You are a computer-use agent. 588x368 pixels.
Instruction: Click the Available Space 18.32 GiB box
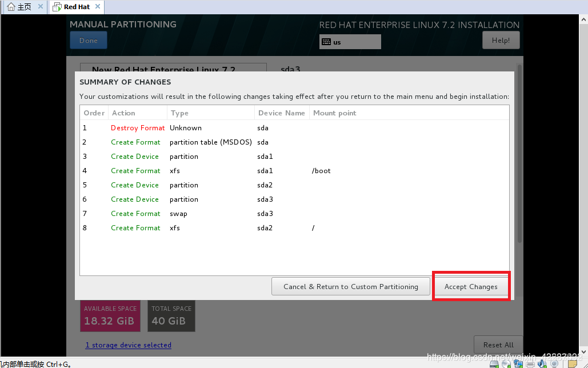click(x=110, y=316)
